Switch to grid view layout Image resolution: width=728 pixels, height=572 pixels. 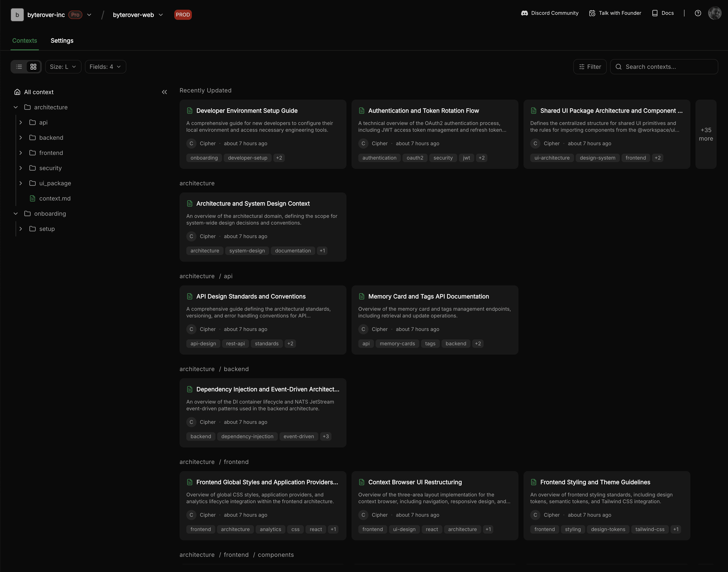33,67
